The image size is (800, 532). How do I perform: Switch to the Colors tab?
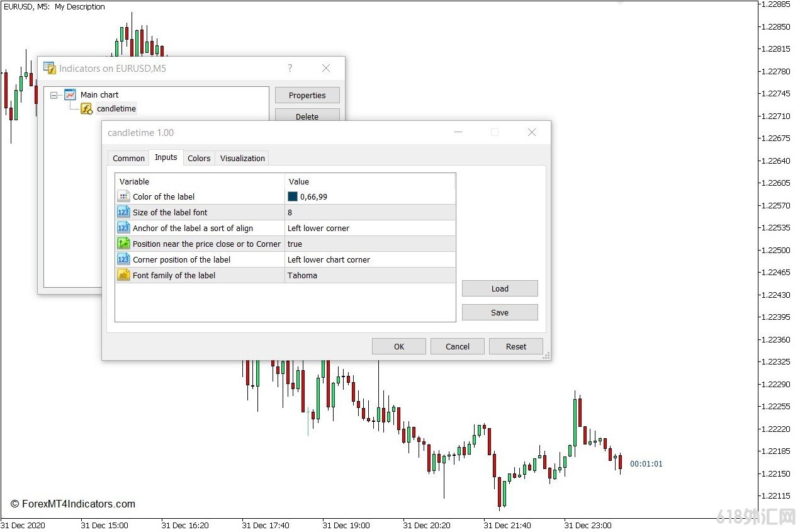tap(199, 158)
